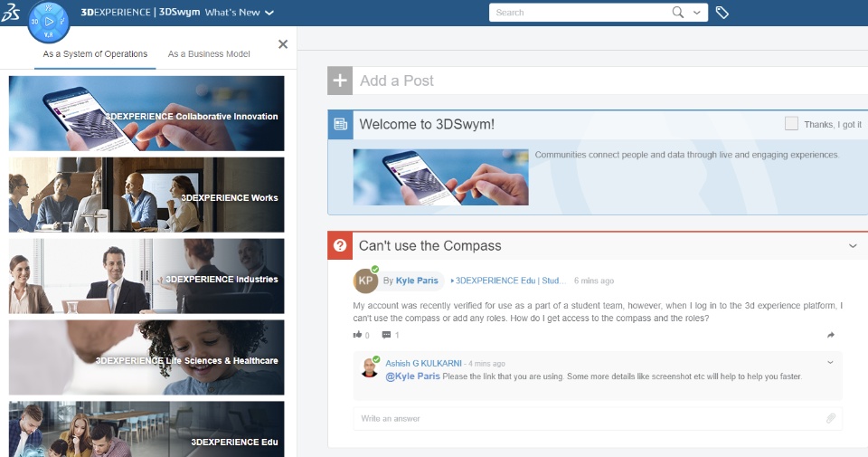Open Can't use the Compass post title

coord(430,245)
